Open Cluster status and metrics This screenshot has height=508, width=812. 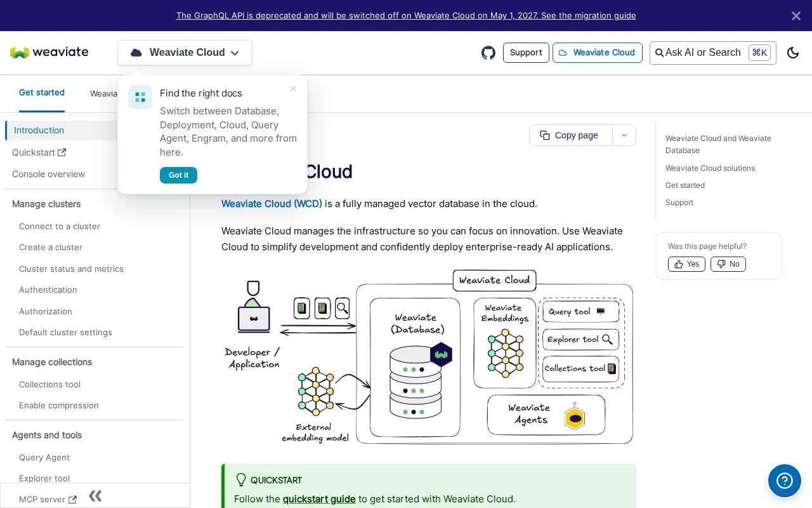[x=71, y=269]
